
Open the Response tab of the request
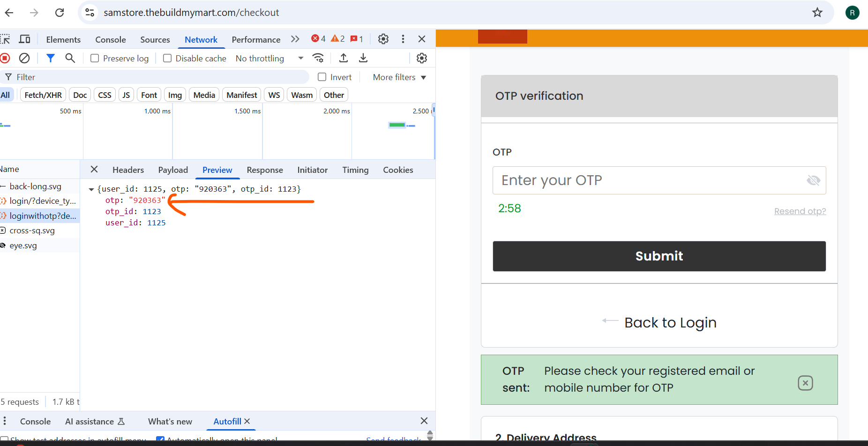[x=265, y=170]
